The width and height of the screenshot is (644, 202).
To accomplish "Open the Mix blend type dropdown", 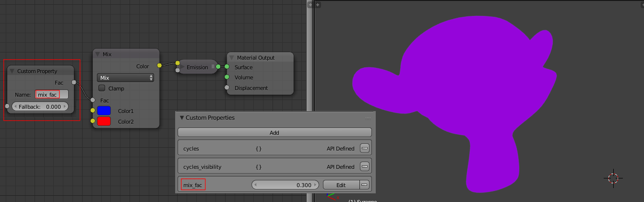I will (x=125, y=78).
